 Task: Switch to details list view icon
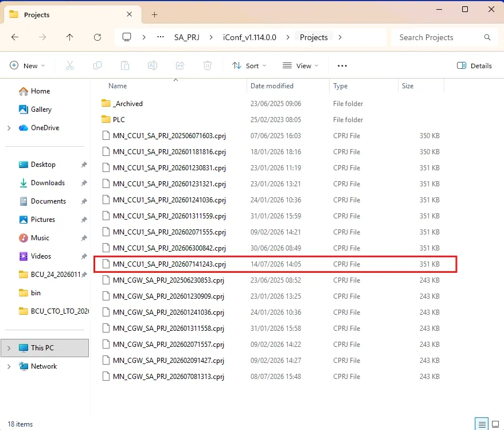tap(482, 424)
